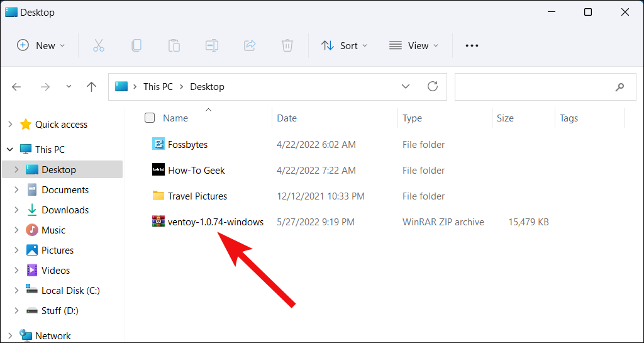Expand the Quick access tree node
Viewport: 644px width, 343px height.
point(10,125)
